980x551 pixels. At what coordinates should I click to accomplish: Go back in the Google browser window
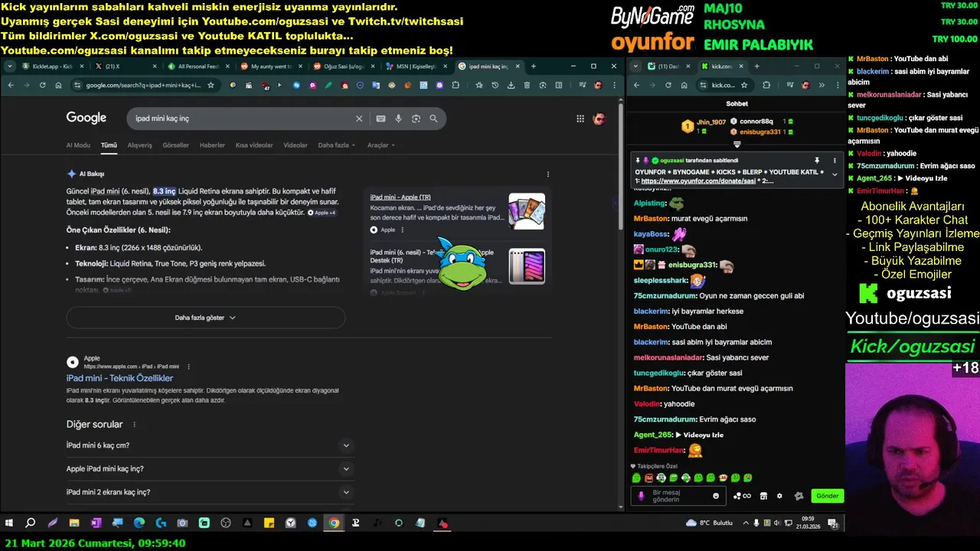pyautogui.click(x=10, y=85)
